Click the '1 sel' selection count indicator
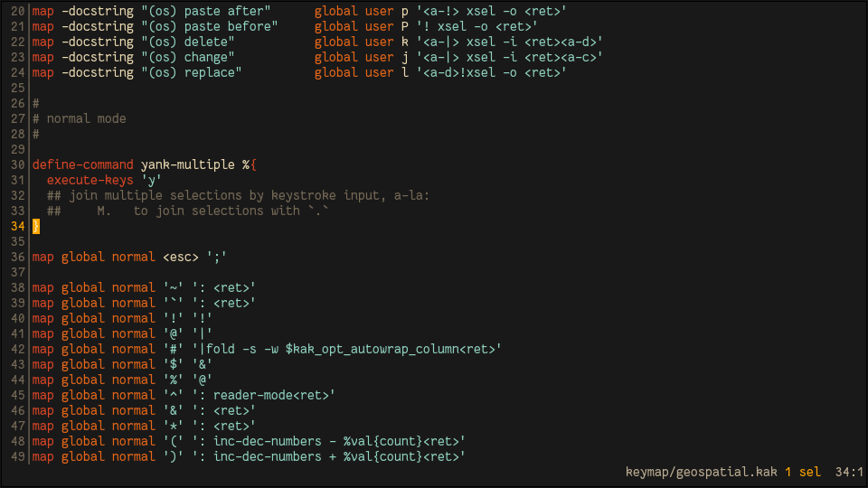The height and width of the screenshot is (488, 868). point(802,472)
